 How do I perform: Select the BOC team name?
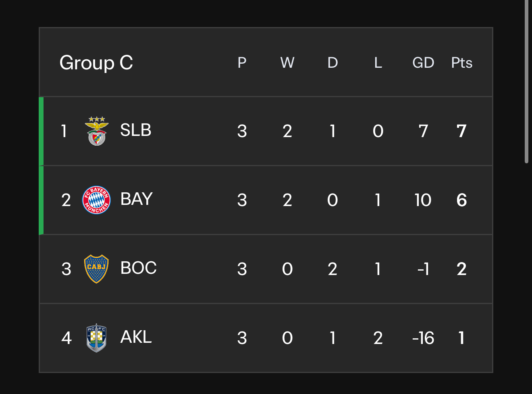pyautogui.click(x=139, y=268)
